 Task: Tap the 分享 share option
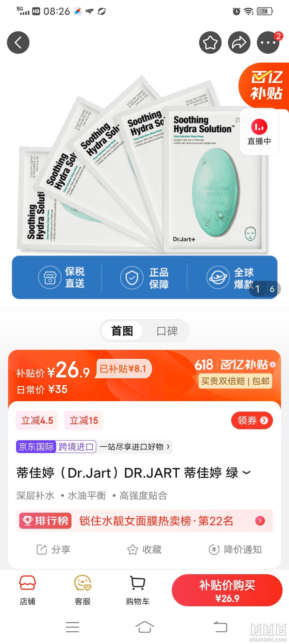[x=53, y=550]
